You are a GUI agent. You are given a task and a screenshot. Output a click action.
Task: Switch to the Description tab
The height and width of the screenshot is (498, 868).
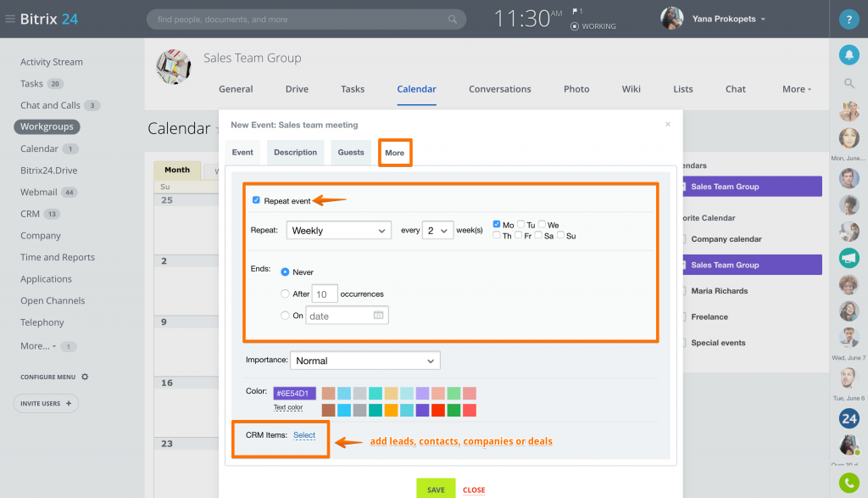pos(295,153)
